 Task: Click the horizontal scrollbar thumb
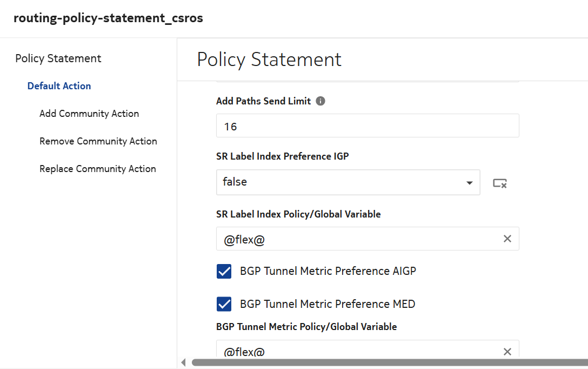[x=389, y=362]
